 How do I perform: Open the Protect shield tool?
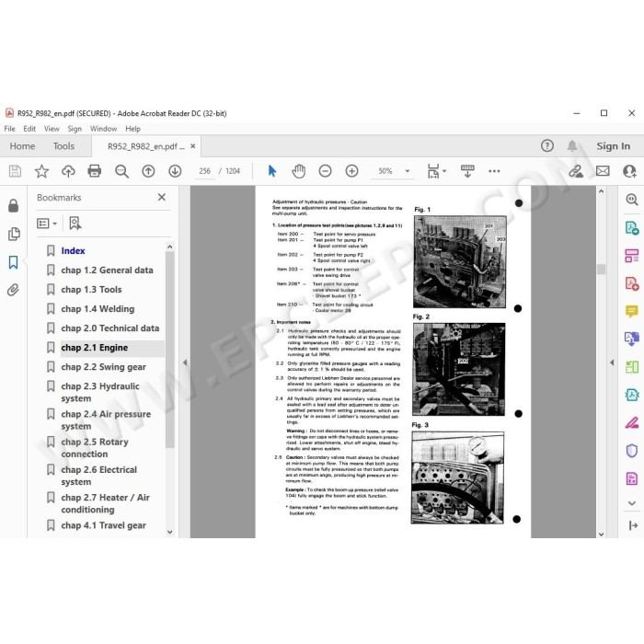632,451
